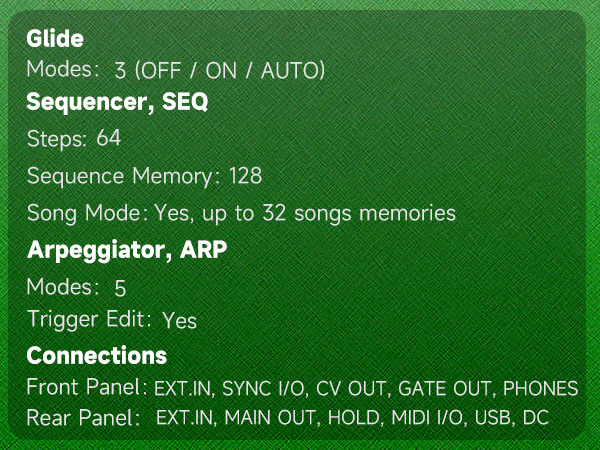Select the "Front Panel:" label

[88, 387]
